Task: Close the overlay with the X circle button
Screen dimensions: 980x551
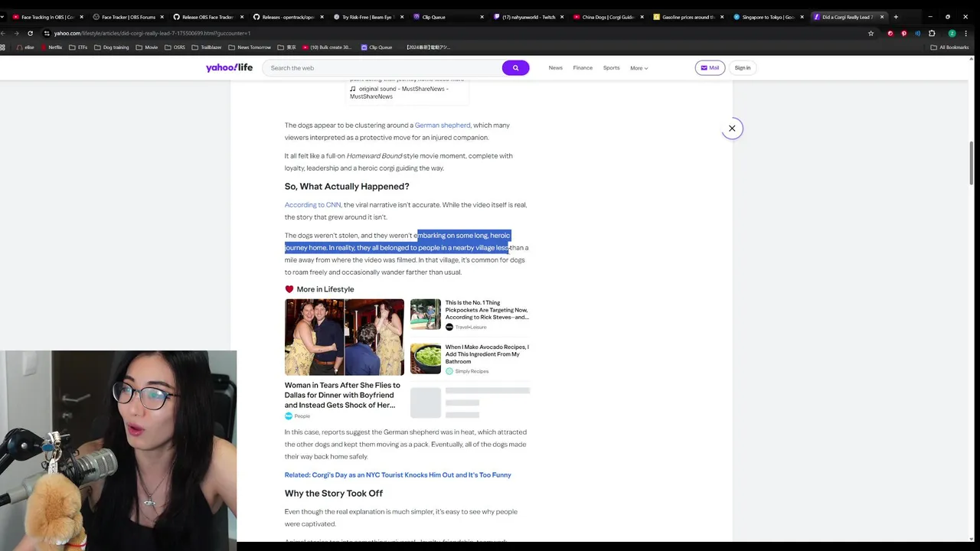Action: 732,129
